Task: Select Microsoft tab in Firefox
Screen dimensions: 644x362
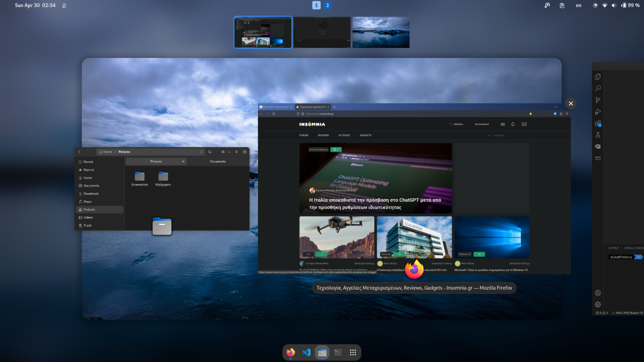Action: tap(276, 107)
